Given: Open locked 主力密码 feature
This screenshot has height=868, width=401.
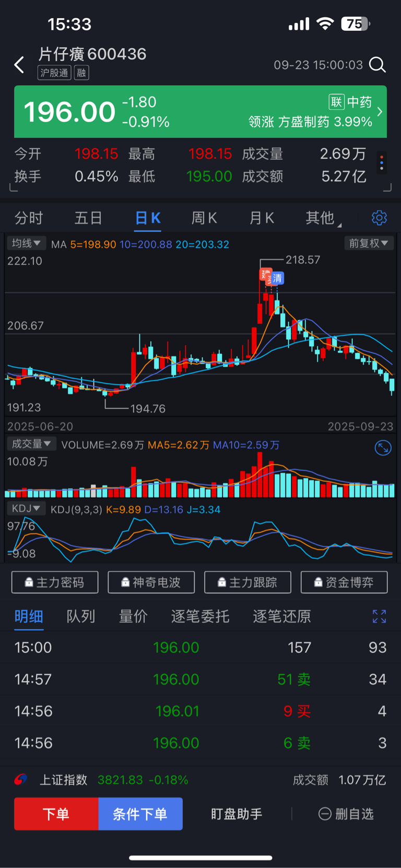Looking at the screenshot, I should [x=55, y=582].
